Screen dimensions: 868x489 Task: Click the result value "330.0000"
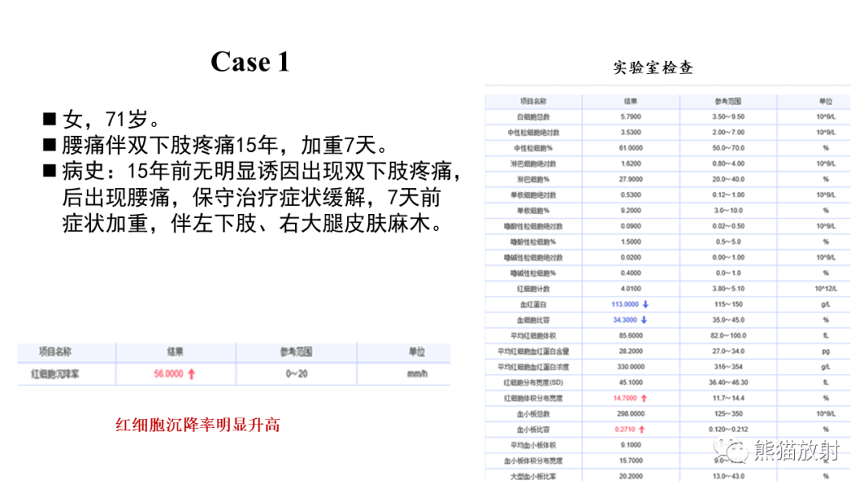coord(631,367)
